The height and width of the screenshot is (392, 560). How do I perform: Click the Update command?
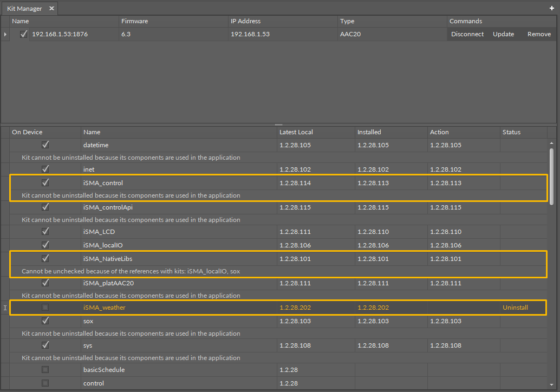coord(503,34)
